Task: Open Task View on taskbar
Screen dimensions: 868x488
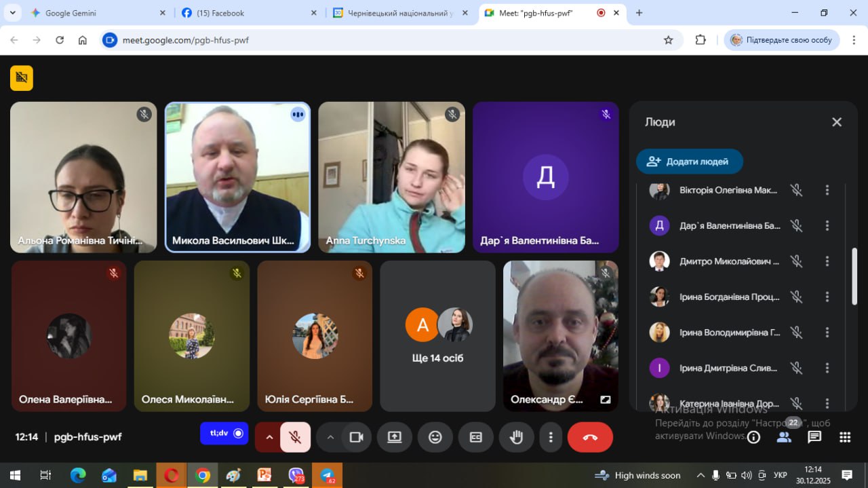Action: (x=45, y=475)
